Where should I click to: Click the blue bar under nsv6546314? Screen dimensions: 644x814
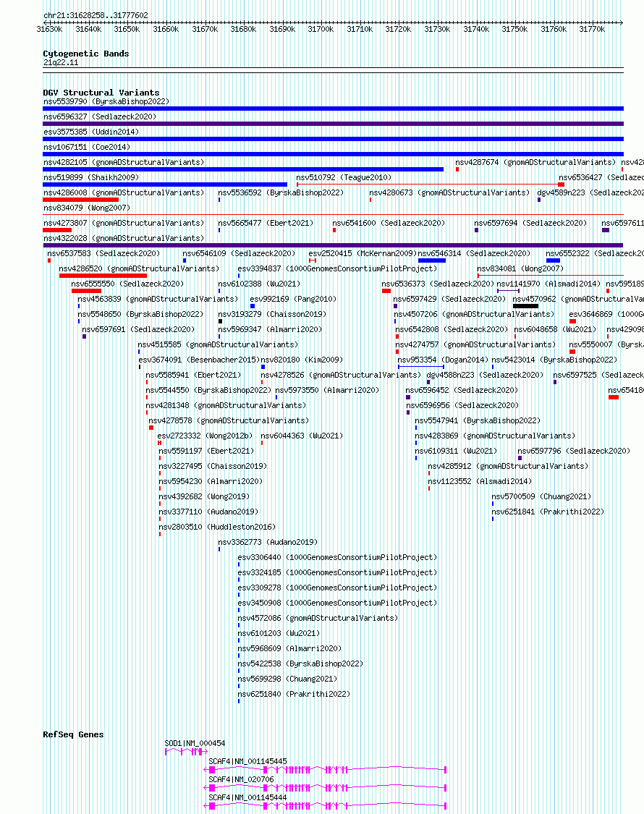(431, 260)
